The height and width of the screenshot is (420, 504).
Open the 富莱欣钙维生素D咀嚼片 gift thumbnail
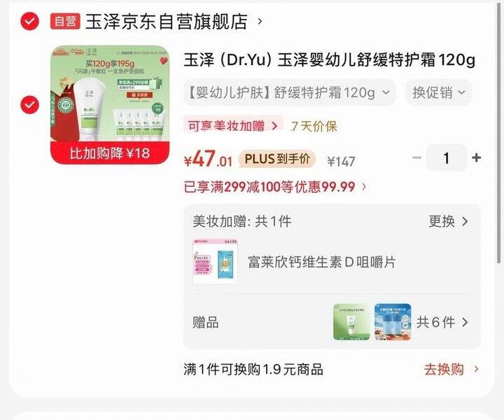point(215,262)
